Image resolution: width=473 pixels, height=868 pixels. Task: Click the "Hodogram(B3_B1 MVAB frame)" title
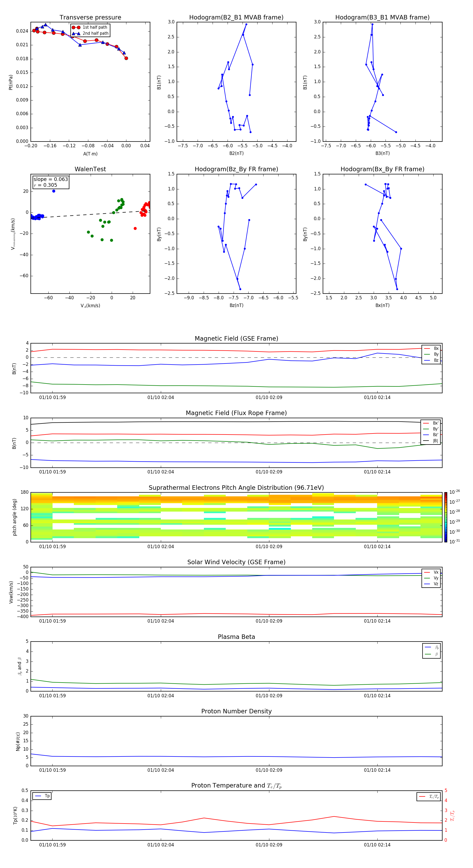(x=382, y=18)
